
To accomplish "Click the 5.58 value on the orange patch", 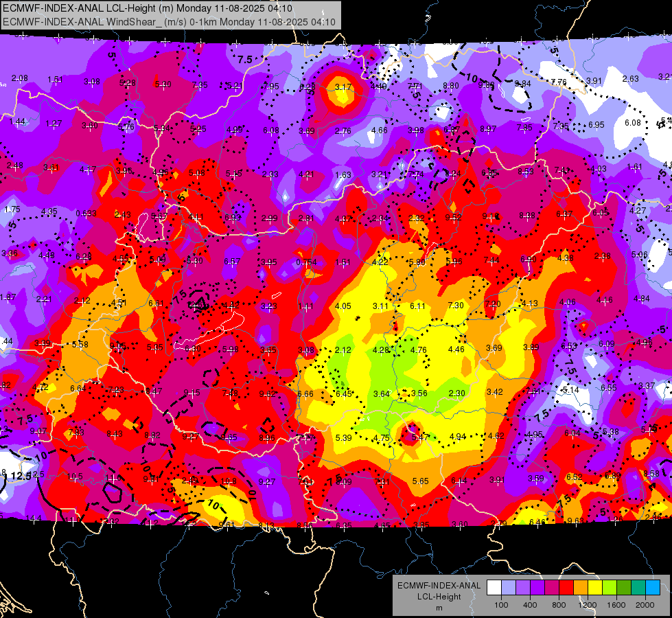I will 80,345.
